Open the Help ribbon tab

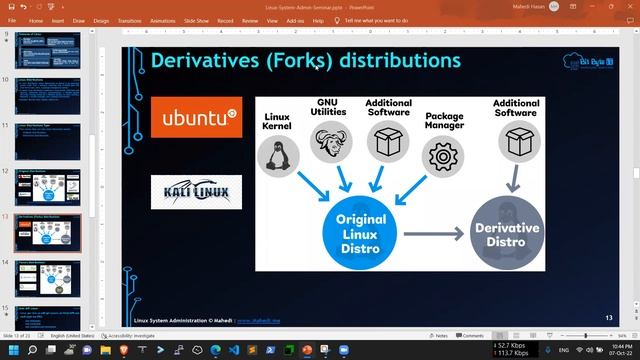pos(318,20)
